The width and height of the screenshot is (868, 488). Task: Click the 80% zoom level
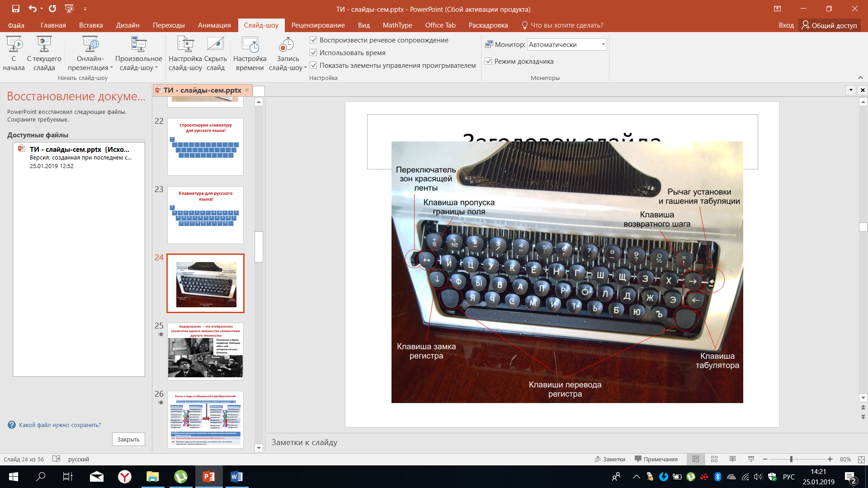click(845, 459)
